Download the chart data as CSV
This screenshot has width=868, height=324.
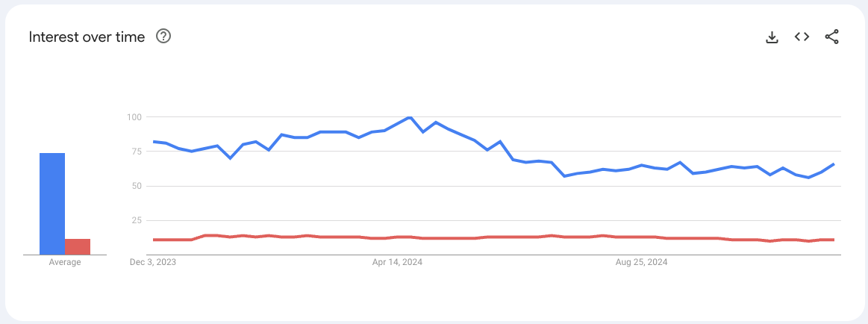click(x=772, y=37)
